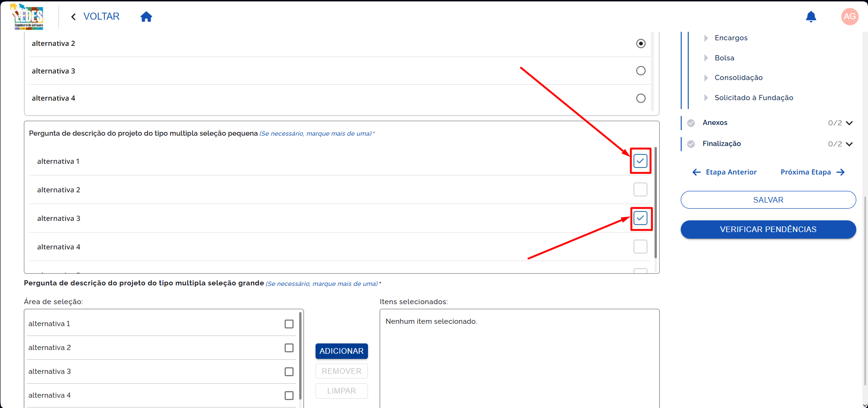Viewport: 868px width, 408px height.
Task: Go to the Anexos step
Action: [715, 123]
